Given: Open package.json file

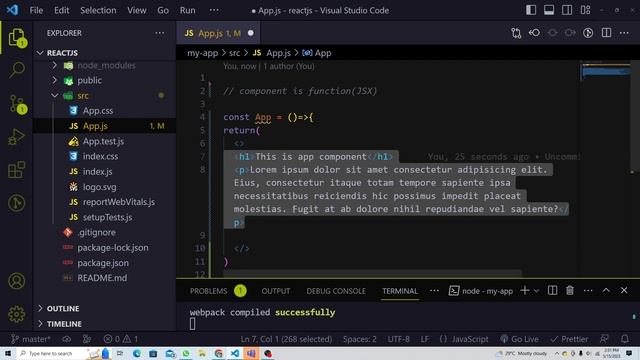Looking at the screenshot, I should click(104, 263).
